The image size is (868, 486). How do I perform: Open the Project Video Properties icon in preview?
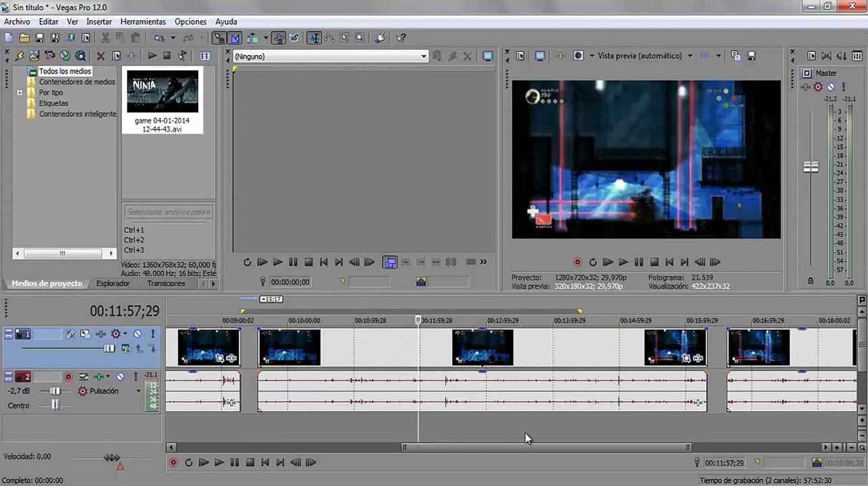pos(521,56)
